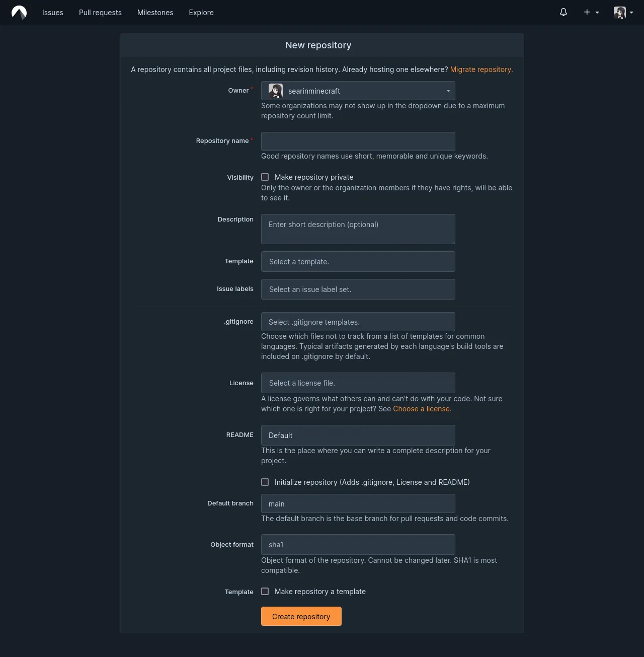Switch to Pull requests in the navbar
Screen dimensions: 644x657
coord(100,12)
